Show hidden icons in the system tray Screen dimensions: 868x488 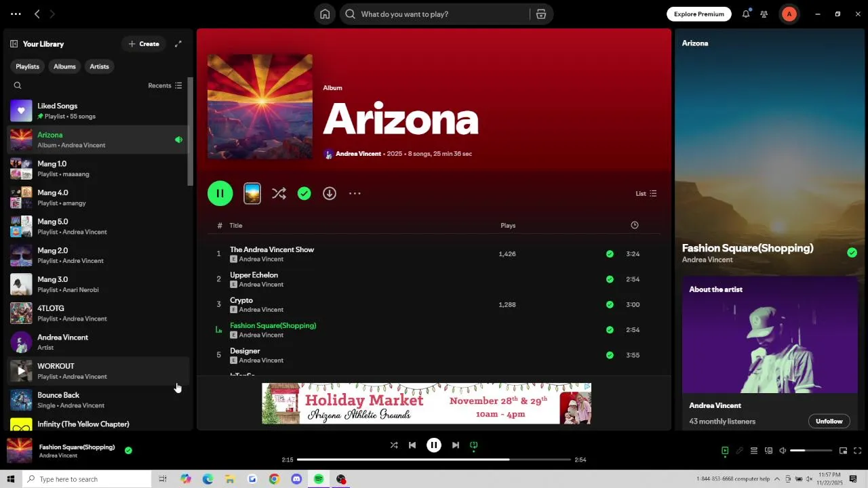[777, 479]
